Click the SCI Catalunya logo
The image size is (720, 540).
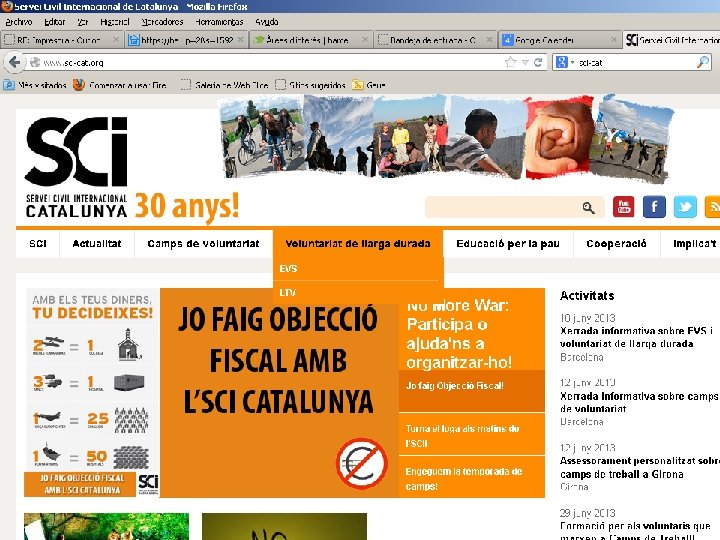click(x=77, y=167)
